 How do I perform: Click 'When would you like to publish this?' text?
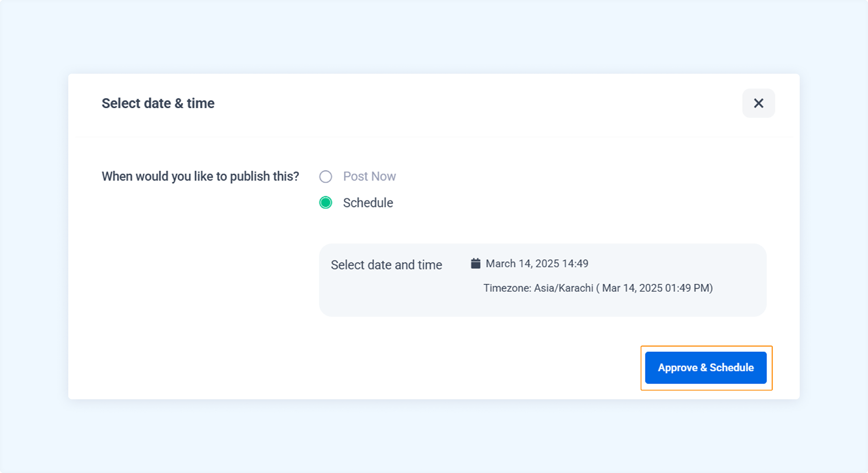tap(200, 176)
